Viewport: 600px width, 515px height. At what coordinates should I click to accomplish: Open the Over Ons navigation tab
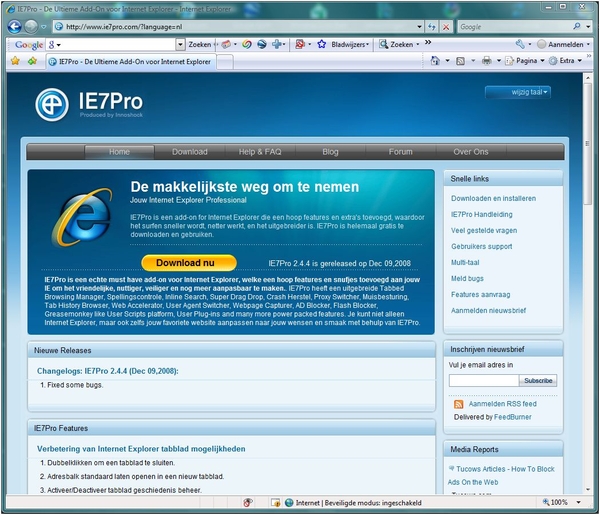pos(471,152)
